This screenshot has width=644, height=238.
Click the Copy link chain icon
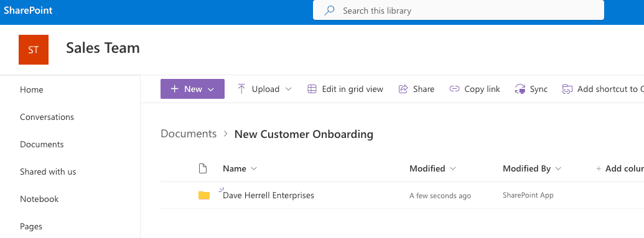pyautogui.click(x=454, y=89)
